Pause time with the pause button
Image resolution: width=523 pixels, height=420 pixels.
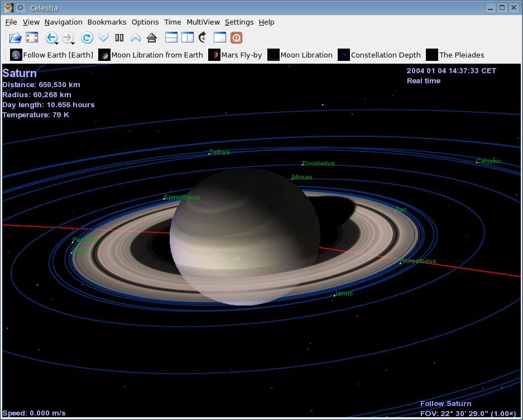119,38
